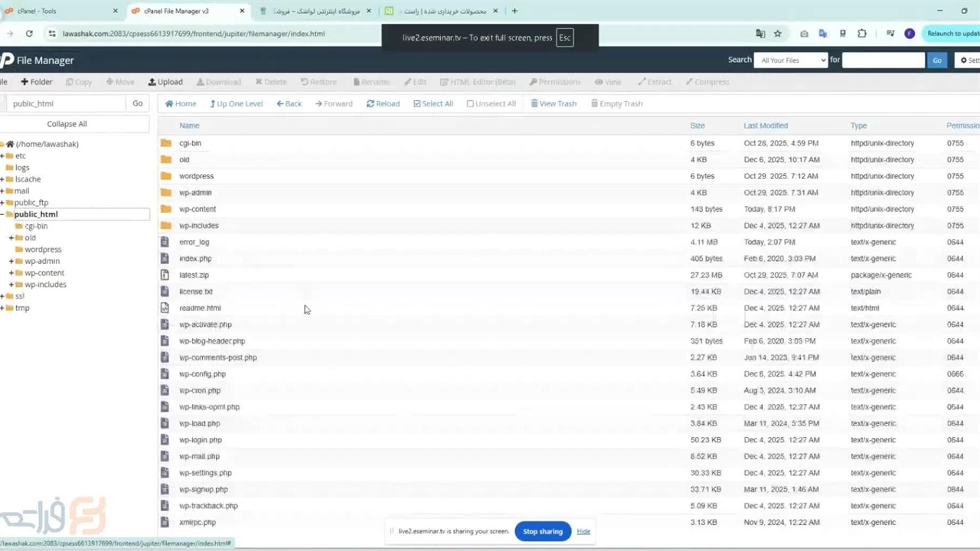Expand the wp-admin tree folder
Viewport: 980px width, 551px height.
[x=11, y=261]
